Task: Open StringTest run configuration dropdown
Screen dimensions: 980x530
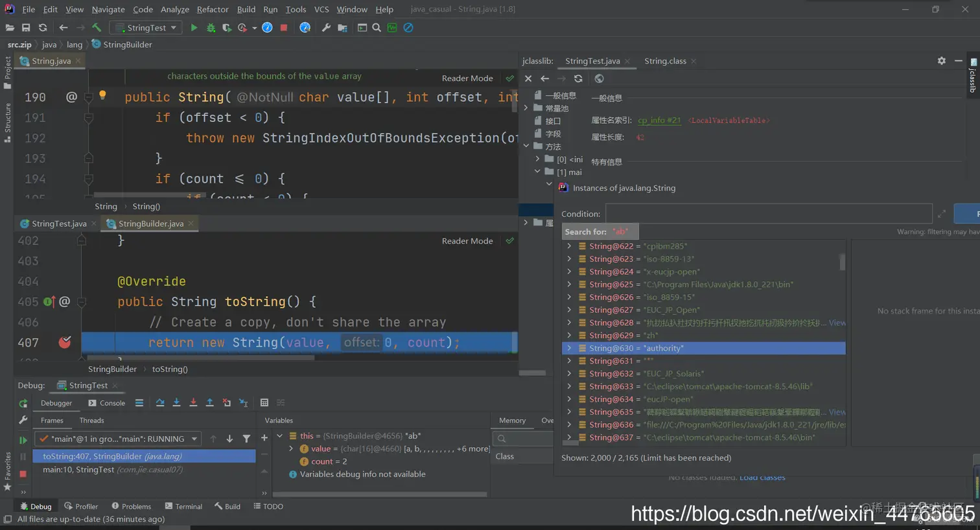Action: pyautogui.click(x=145, y=28)
